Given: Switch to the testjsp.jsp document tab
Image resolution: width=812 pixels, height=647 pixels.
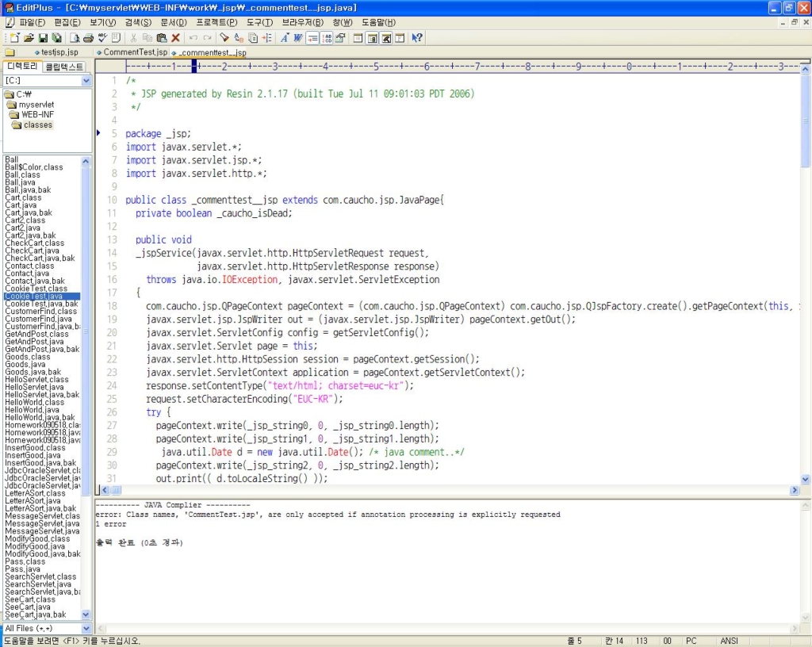Looking at the screenshot, I should tap(56, 52).
